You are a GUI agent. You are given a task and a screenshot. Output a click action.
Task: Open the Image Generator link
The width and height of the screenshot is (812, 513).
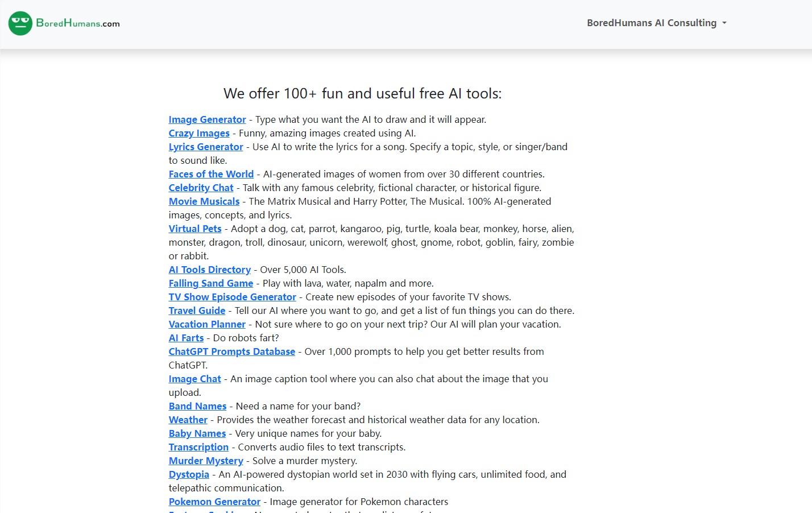tap(208, 119)
